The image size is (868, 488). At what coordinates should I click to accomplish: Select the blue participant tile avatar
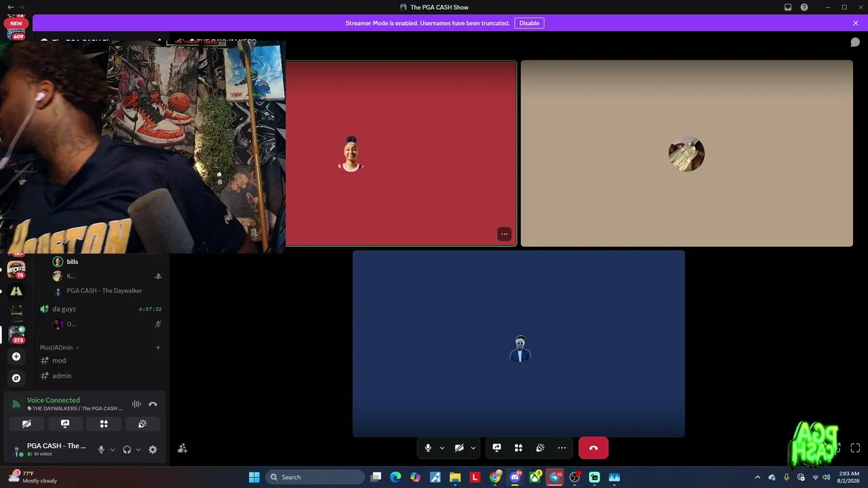click(519, 348)
